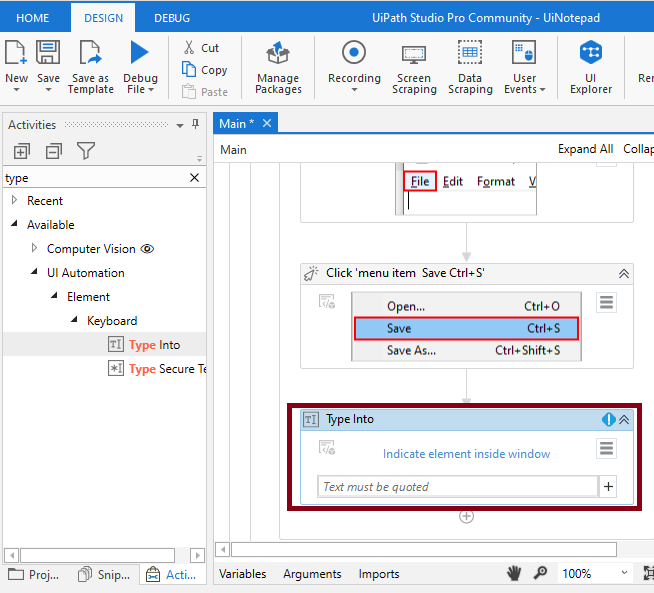Open the Activities panel tab
Image resolution: width=654 pixels, height=593 pixels.
coord(171,574)
